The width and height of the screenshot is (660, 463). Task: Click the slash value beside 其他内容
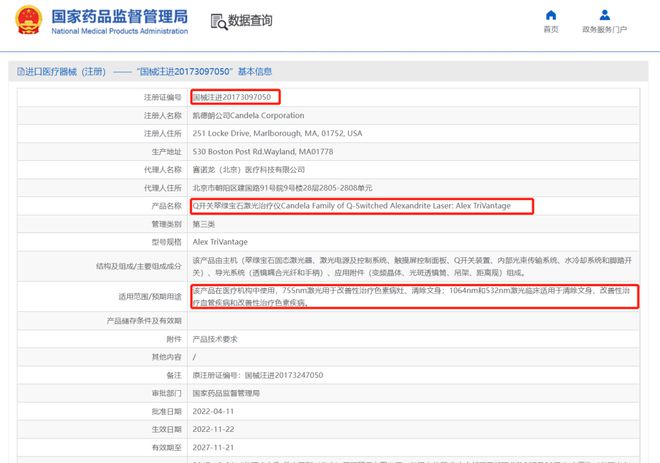click(x=194, y=357)
